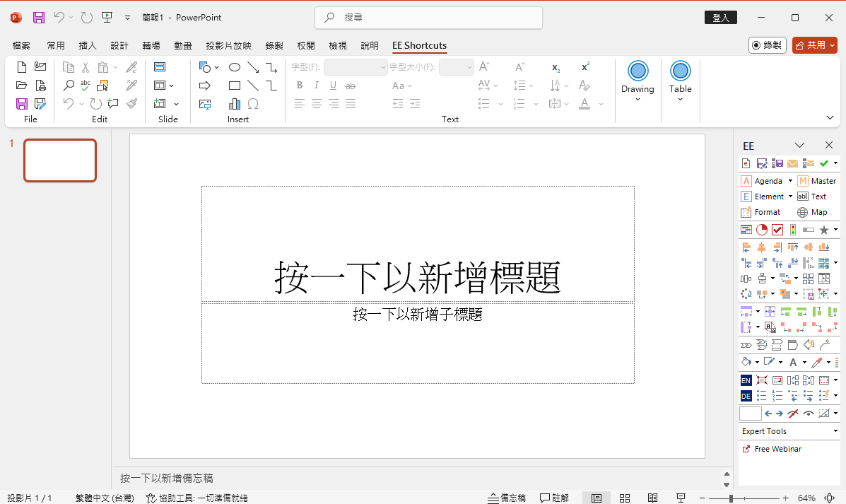Select slide 1 thumbnail in slide panel
The height and width of the screenshot is (504, 846).
coord(60,160)
